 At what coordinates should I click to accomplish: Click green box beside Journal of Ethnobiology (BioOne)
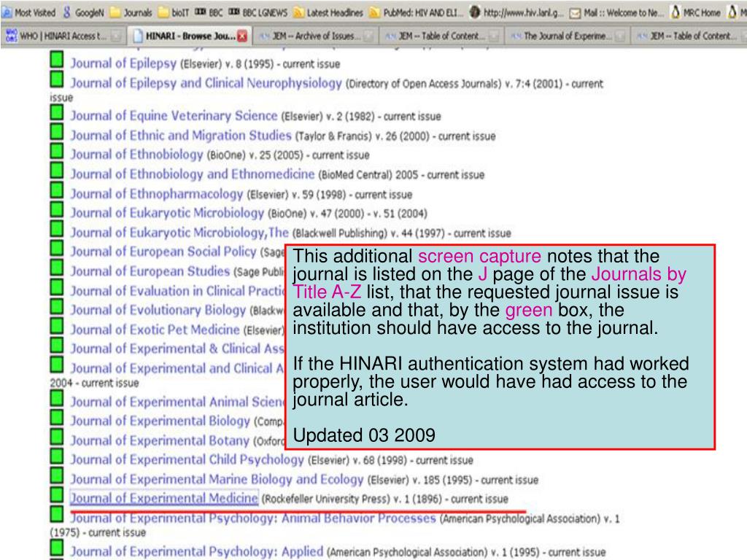(x=57, y=151)
